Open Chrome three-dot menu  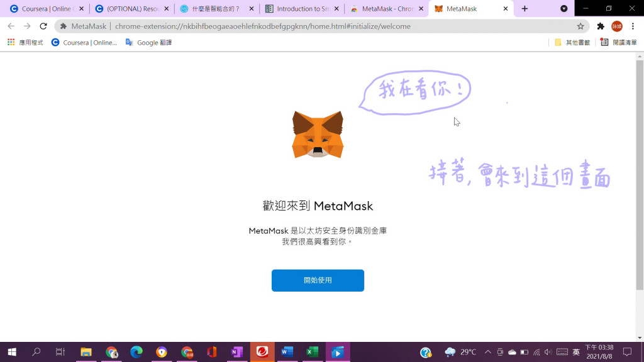point(633,26)
